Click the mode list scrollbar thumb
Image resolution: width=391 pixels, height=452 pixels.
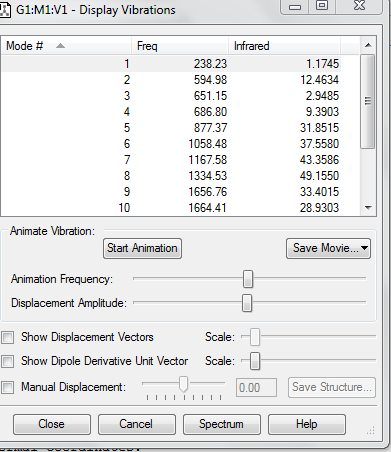point(368,101)
